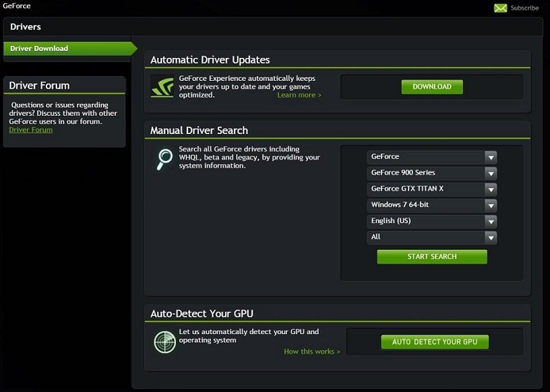Click the green DOWNLOAD button

pyautogui.click(x=432, y=87)
